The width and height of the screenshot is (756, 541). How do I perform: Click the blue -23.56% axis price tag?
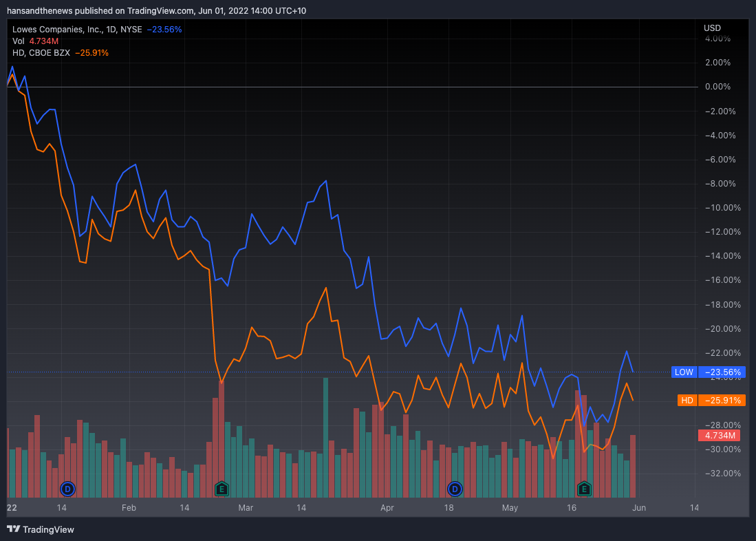pyautogui.click(x=722, y=372)
